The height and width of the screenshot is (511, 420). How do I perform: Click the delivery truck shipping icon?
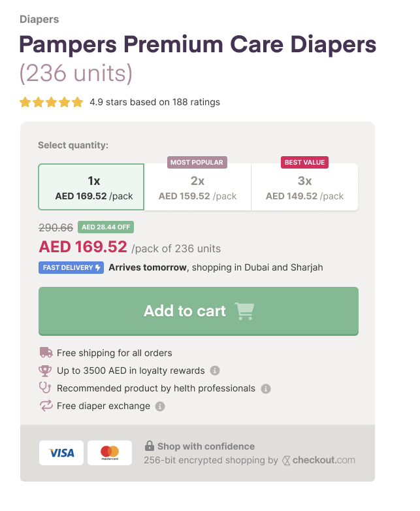click(46, 353)
